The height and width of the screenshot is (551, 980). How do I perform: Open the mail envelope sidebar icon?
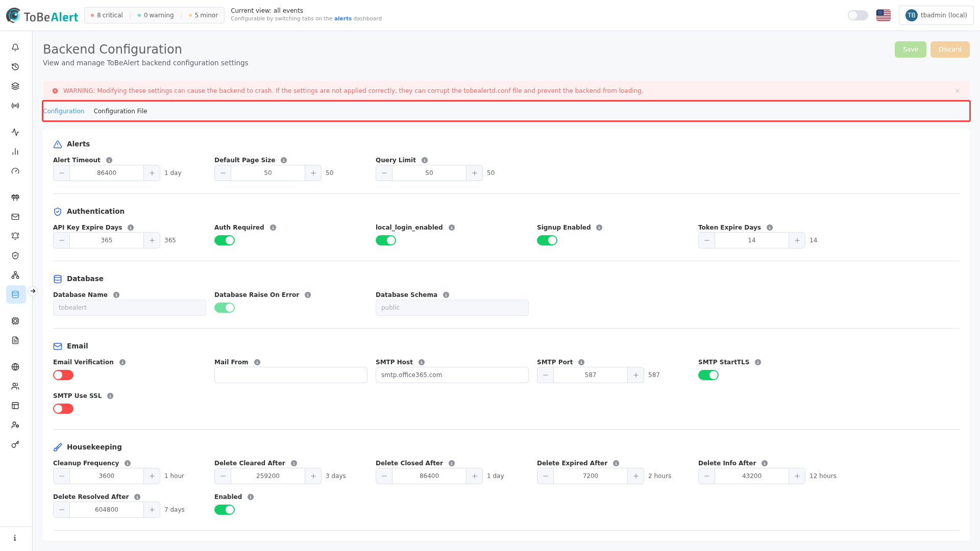15,217
